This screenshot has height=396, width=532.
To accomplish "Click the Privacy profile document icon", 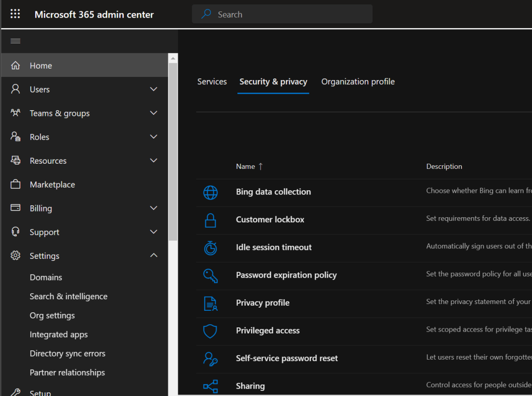I will click(210, 303).
